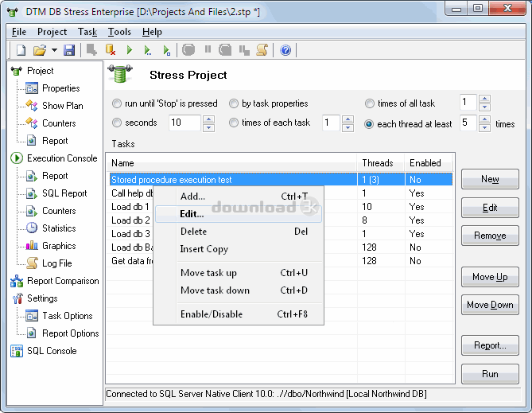The width and height of the screenshot is (532, 413).
Task: Click the blue Help question mark icon
Action: (x=285, y=50)
